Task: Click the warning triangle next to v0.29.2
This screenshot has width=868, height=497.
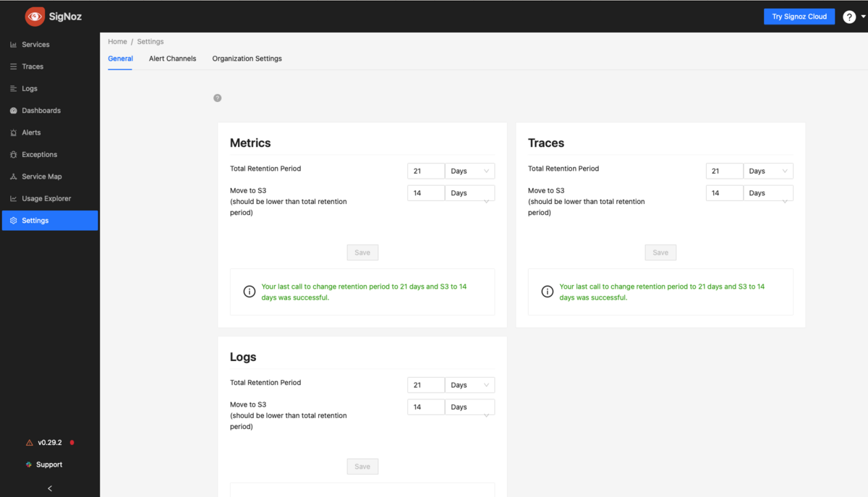Action: click(30, 443)
